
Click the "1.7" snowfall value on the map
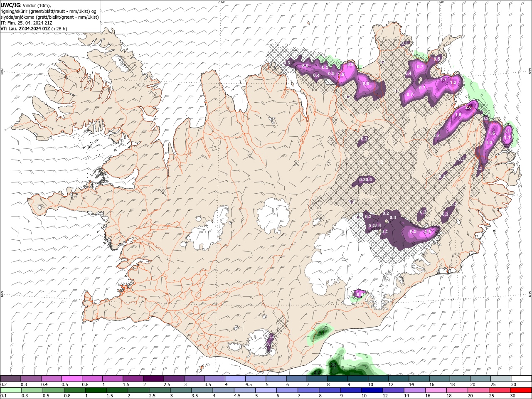tap(443, 79)
